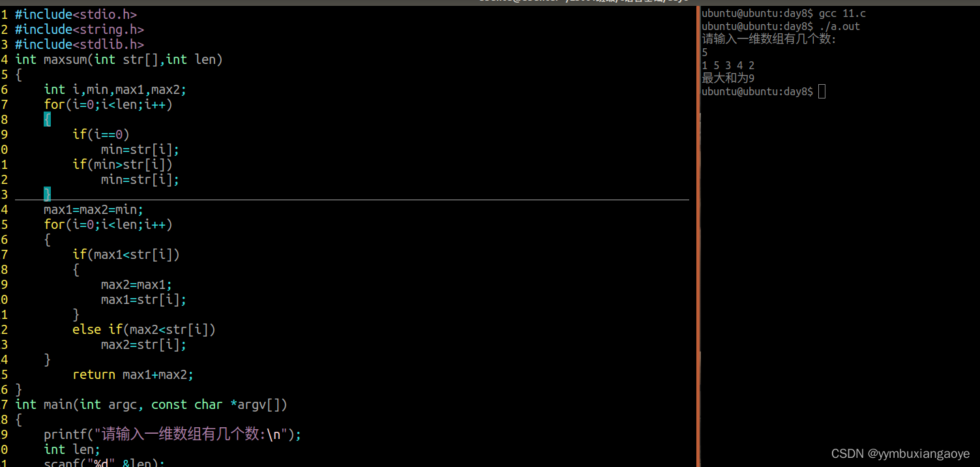Click the return max1+max2 statement
Screen dimensions: 980x467
click(x=130, y=374)
